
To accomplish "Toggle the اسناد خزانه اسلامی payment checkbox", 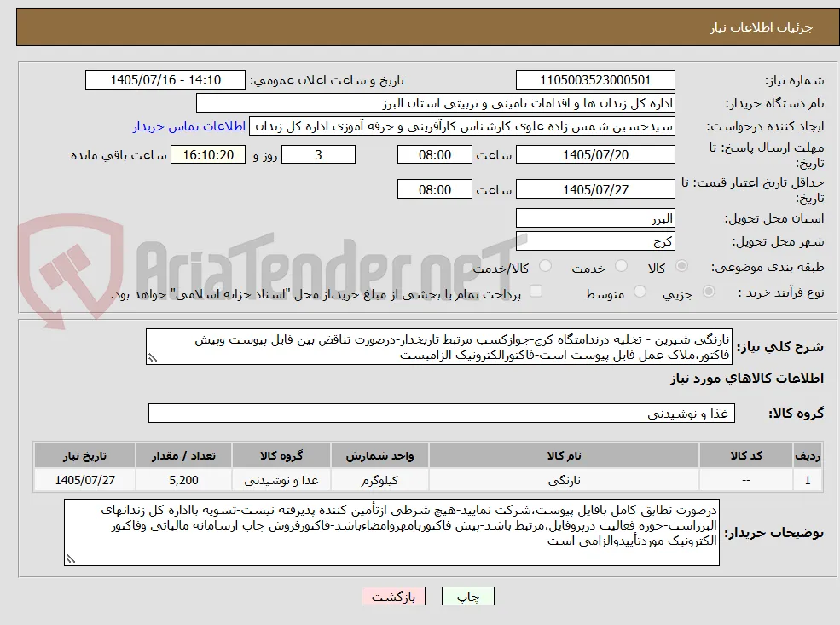I will click(x=536, y=292).
